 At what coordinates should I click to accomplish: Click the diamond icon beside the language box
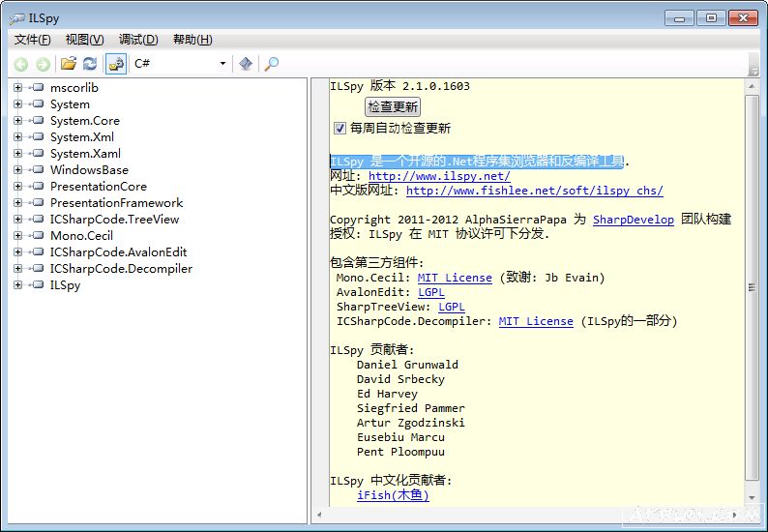coord(246,63)
